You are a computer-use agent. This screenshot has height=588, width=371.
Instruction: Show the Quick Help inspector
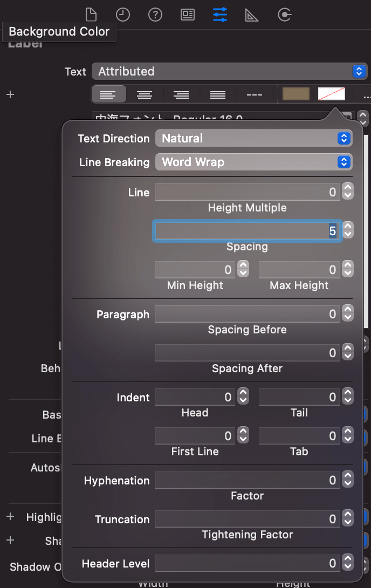click(155, 15)
